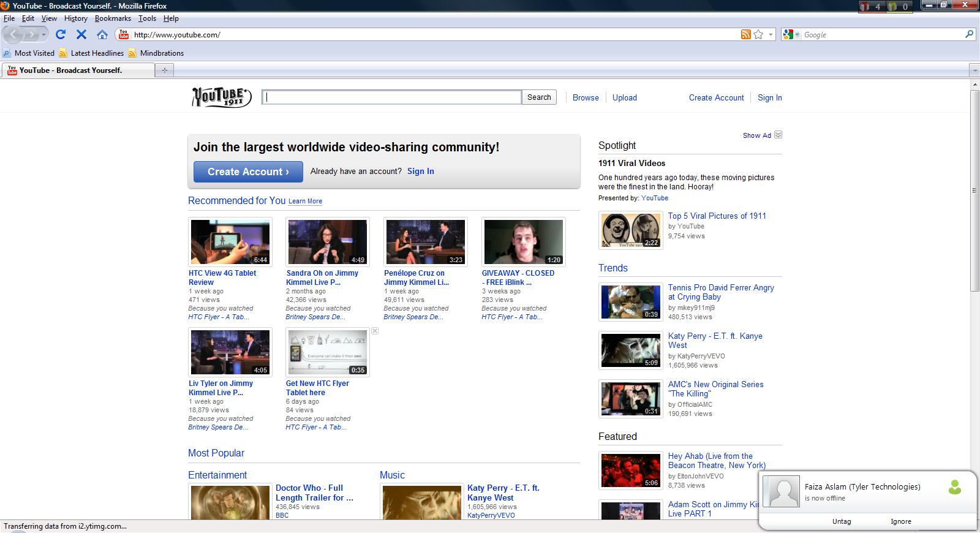980x533 pixels.
Task: Click Learn More next to Recommended for You
Action: 305,201
